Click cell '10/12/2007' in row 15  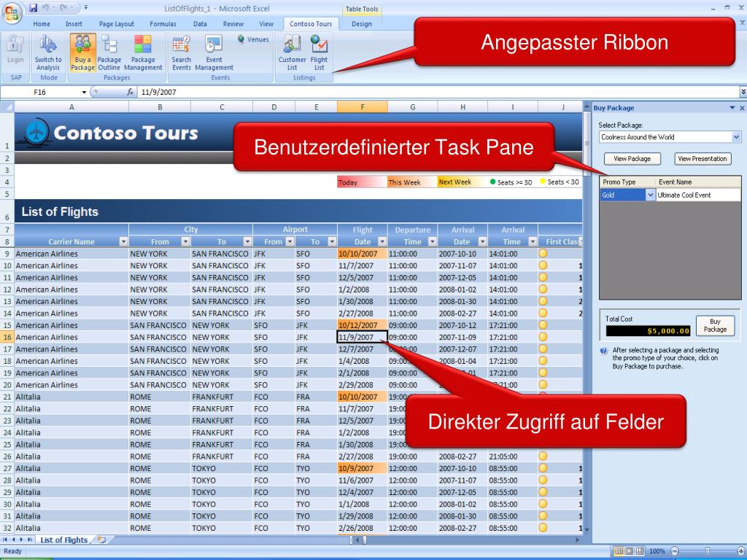[x=362, y=325]
